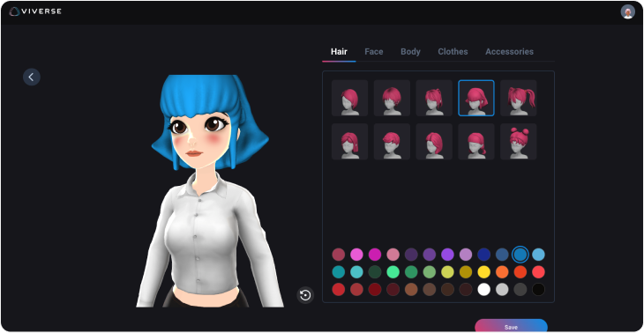
Task: Choose the navy blue hair color
Action: click(x=483, y=255)
